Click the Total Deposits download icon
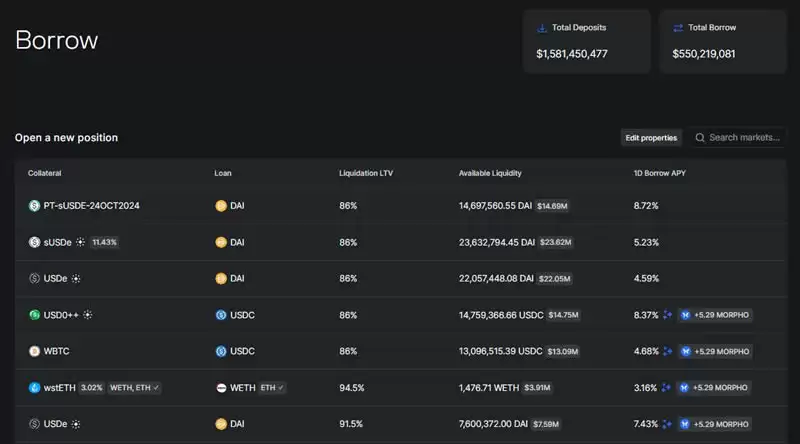 click(542, 28)
